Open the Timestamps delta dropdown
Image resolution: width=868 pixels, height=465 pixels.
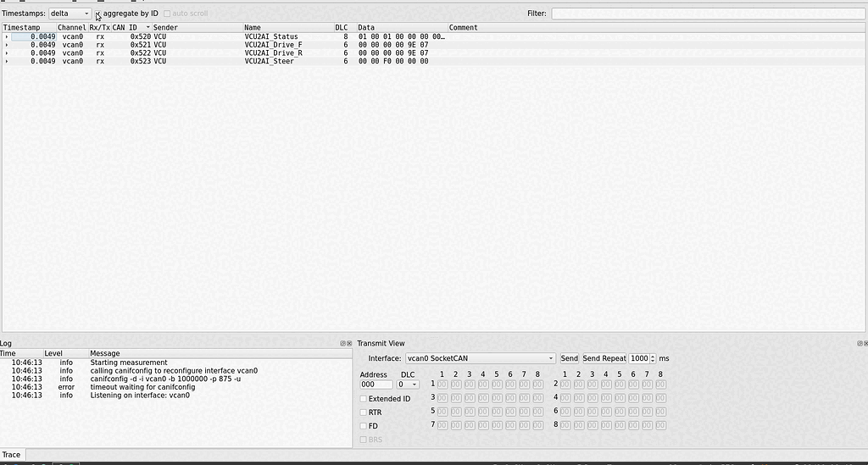tap(70, 14)
